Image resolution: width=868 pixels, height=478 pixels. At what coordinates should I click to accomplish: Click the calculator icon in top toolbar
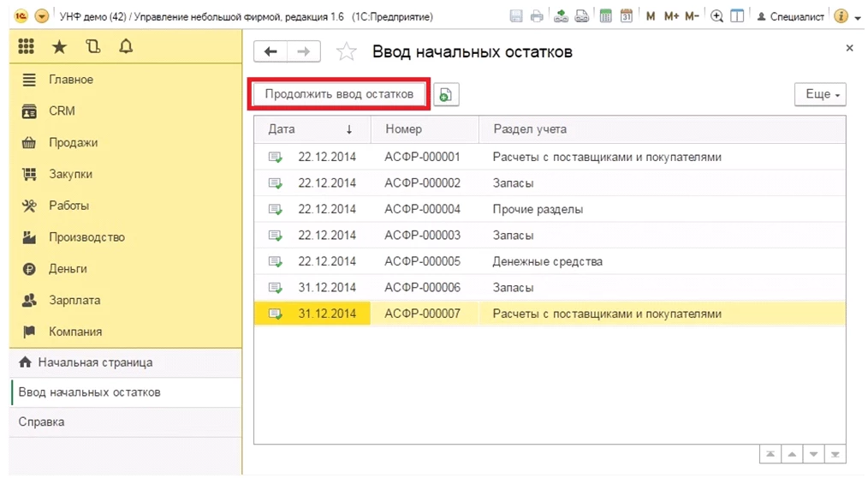pos(605,16)
